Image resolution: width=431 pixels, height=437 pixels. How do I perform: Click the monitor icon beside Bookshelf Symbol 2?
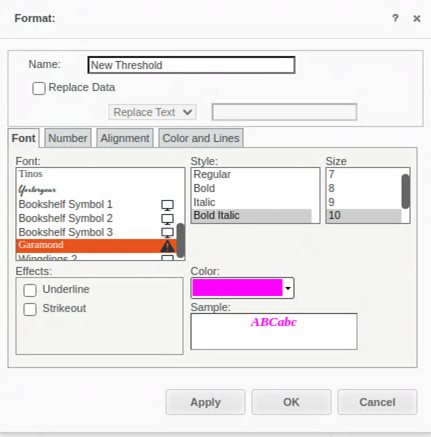[167, 219]
